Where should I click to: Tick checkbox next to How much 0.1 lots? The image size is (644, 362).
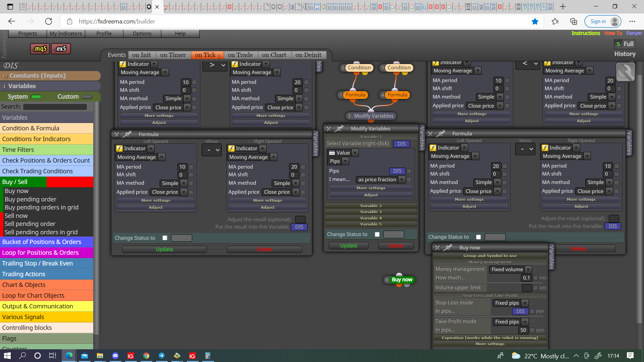tap(536, 278)
